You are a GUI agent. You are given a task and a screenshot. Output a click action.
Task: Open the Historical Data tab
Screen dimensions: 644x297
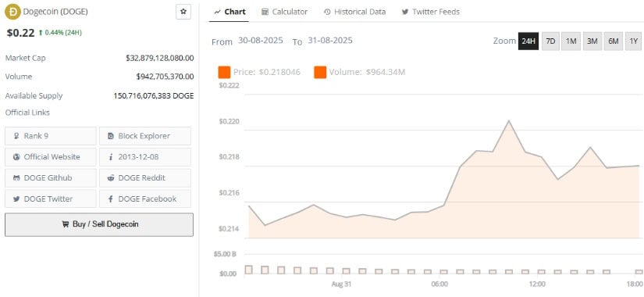pyautogui.click(x=355, y=12)
